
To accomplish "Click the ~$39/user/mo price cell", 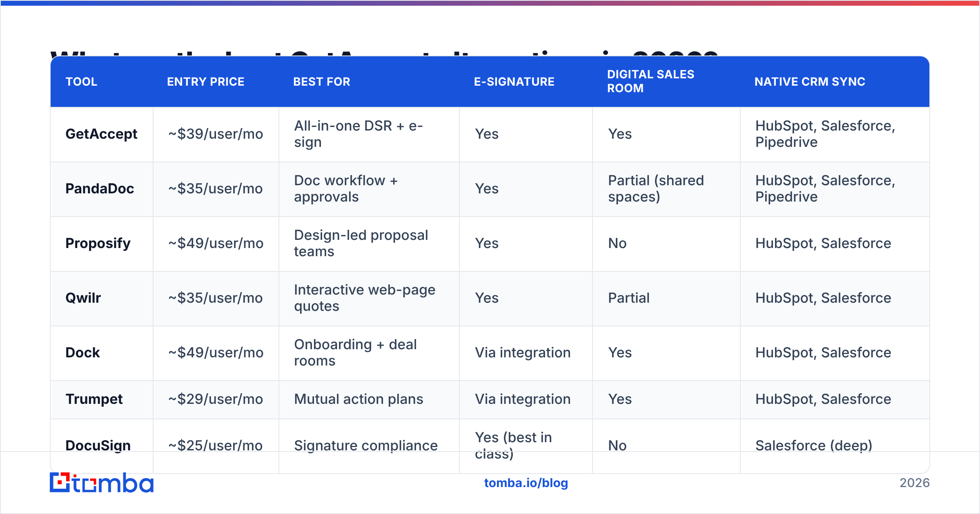I will (216, 134).
